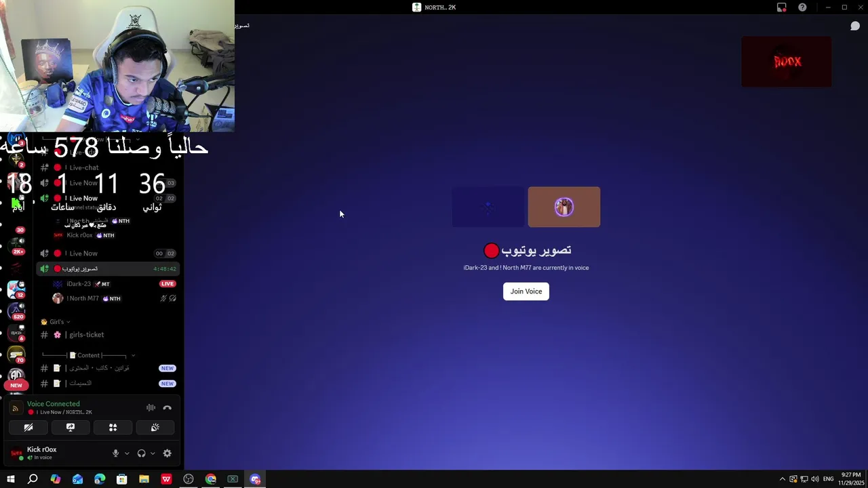Open the soundboard button
This screenshot has height=488, width=868.
155,428
